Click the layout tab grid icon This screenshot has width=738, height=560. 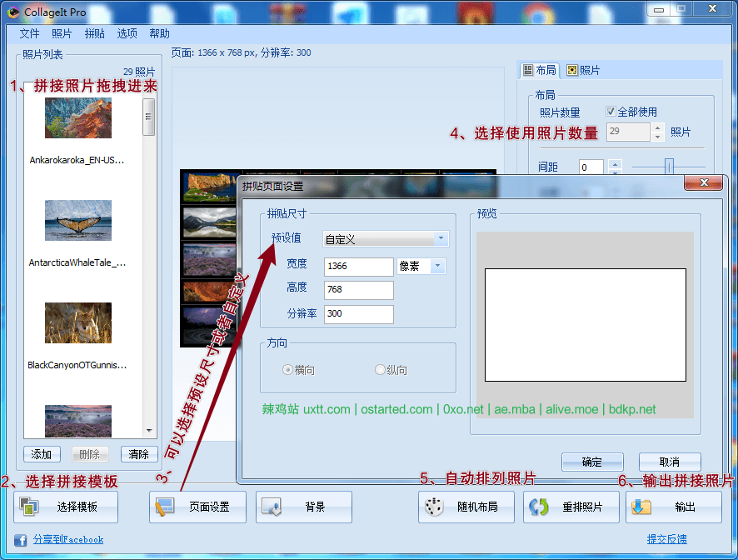pos(528,70)
